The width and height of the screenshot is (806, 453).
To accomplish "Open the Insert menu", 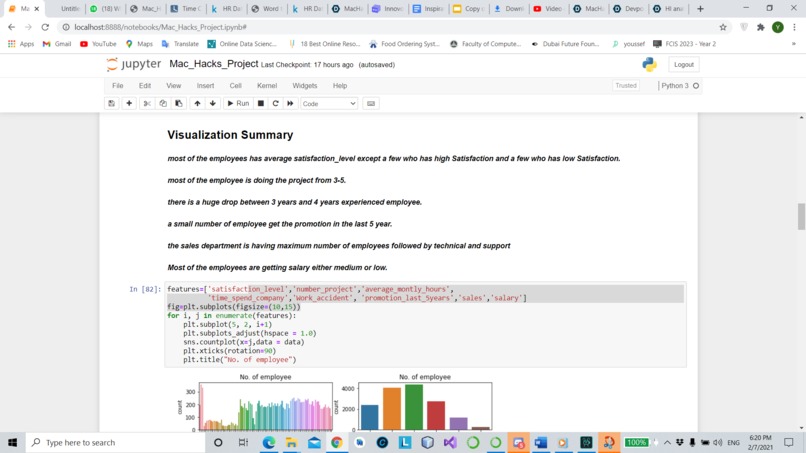I will [x=205, y=86].
